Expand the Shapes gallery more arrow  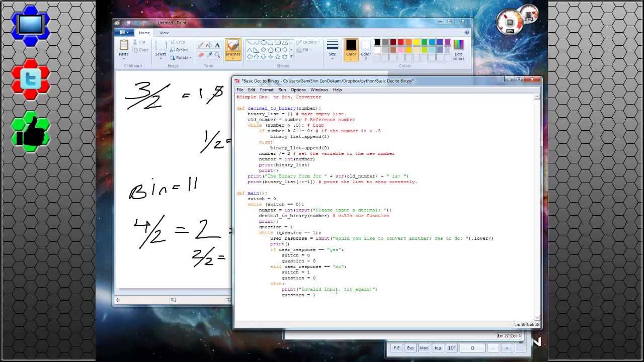coord(291,57)
